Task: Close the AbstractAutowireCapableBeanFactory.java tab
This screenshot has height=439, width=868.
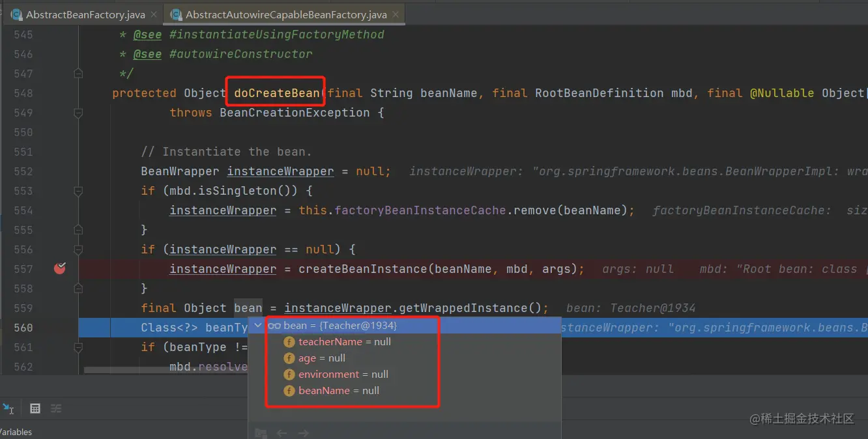Action: tap(396, 14)
